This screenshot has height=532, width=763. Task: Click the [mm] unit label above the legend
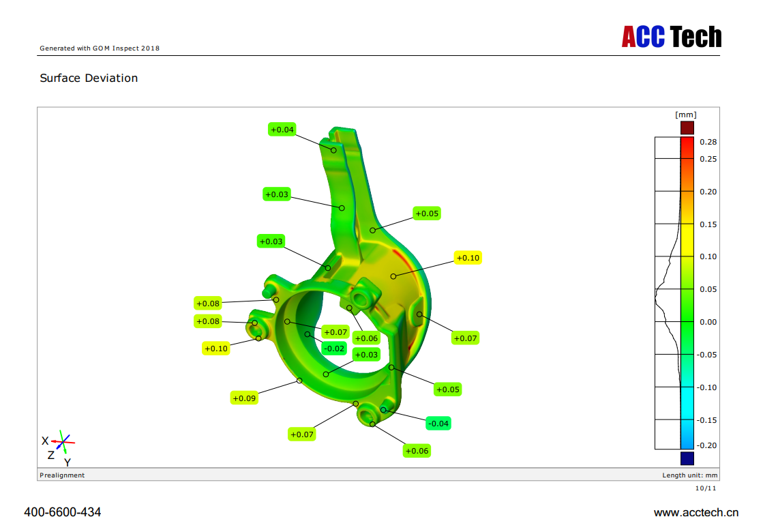[686, 115]
